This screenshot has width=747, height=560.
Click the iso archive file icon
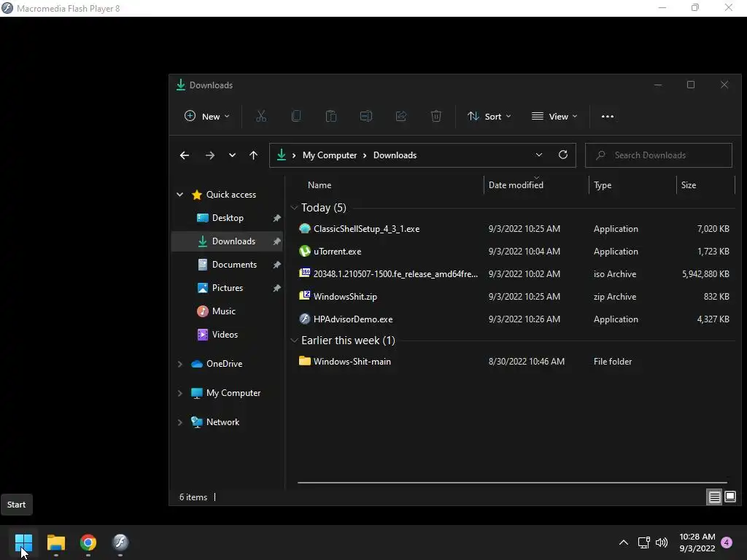(304, 273)
